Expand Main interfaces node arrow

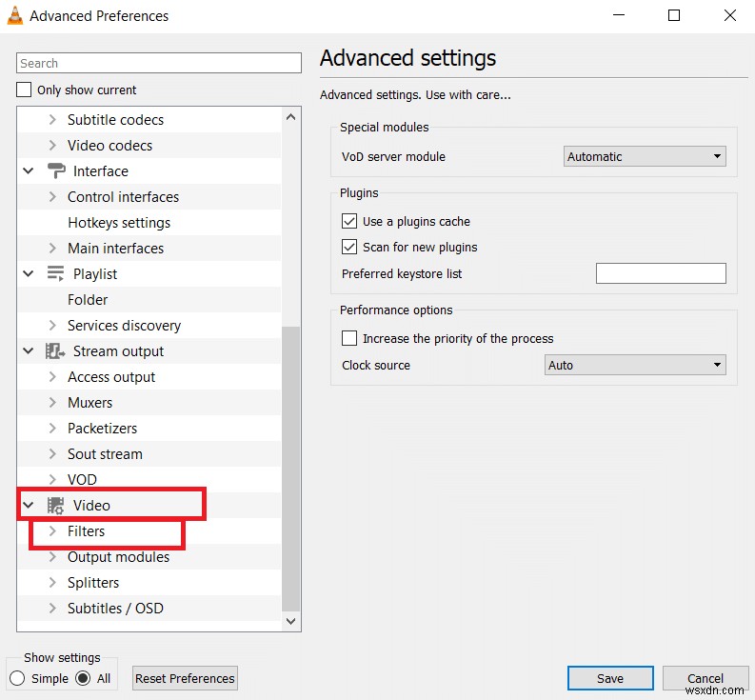(52, 249)
